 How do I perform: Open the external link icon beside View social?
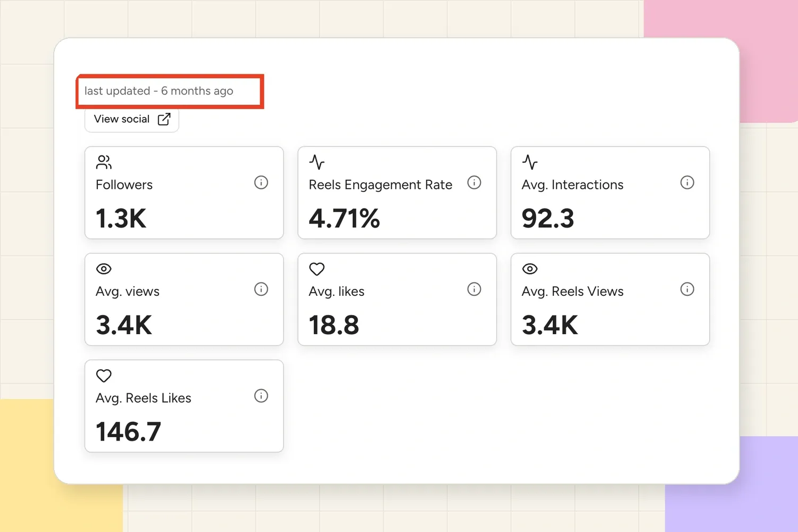[164, 119]
